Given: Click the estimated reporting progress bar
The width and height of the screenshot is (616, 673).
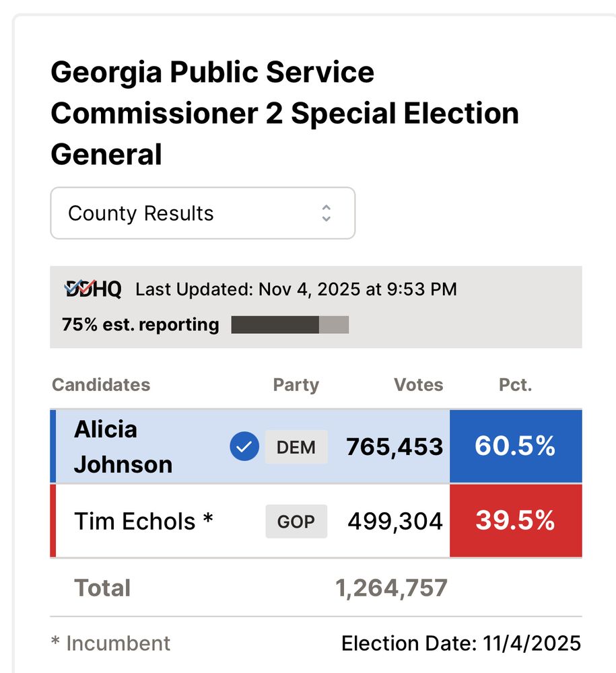Looking at the screenshot, I should pyautogui.click(x=289, y=325).
